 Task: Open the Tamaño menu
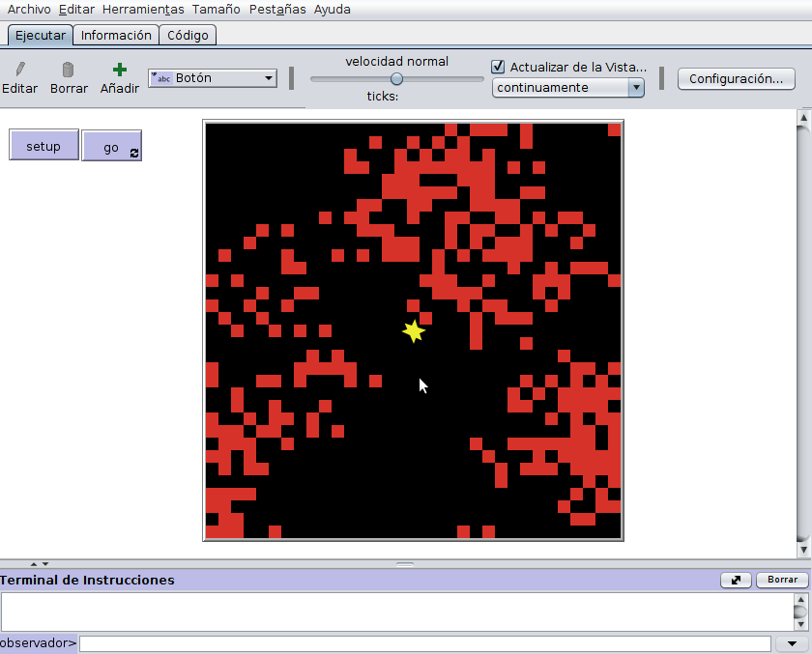[x=216, y=10]
